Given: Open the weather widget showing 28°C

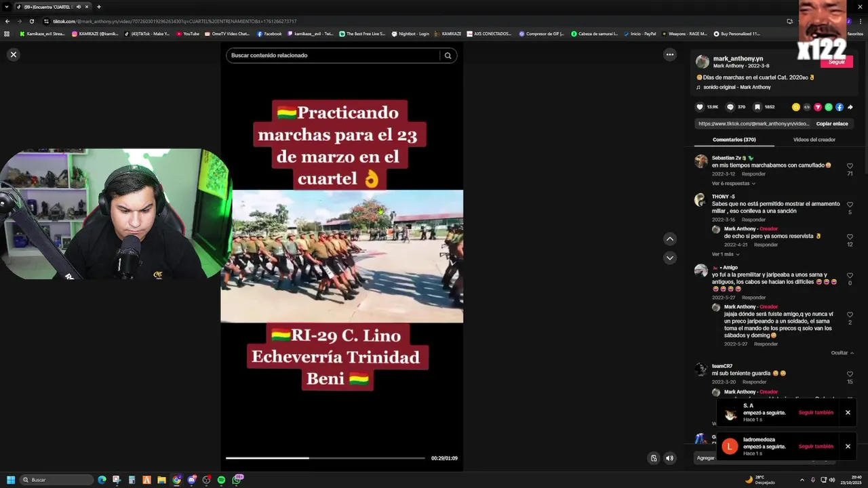Looking at the screenshot, I should tap(759, 480).
